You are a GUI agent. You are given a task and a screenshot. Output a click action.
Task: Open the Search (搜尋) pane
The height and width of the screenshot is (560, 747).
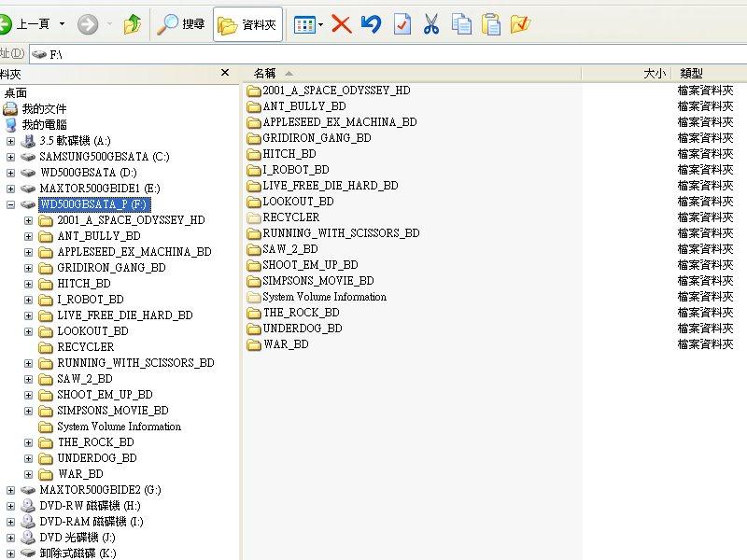pos(181,24)
